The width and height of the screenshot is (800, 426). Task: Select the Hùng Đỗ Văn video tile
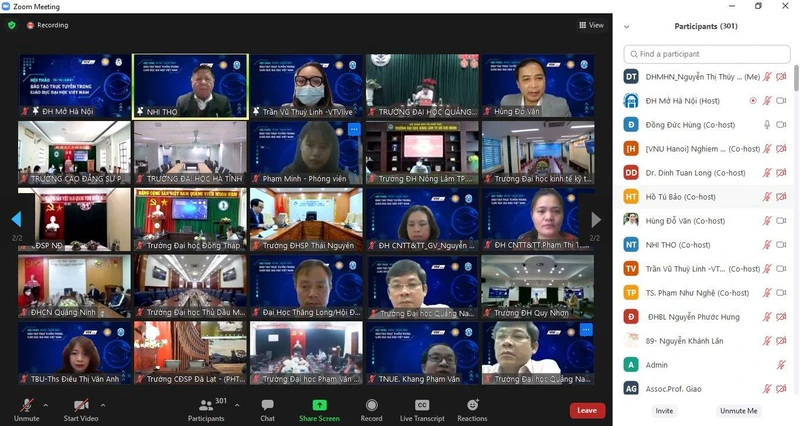(538, 86)
